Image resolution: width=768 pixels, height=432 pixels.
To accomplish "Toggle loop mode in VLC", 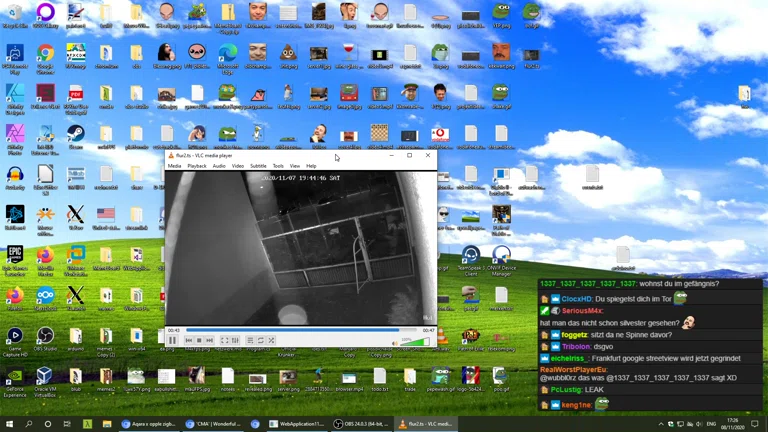I will click(x=261, y=340).
